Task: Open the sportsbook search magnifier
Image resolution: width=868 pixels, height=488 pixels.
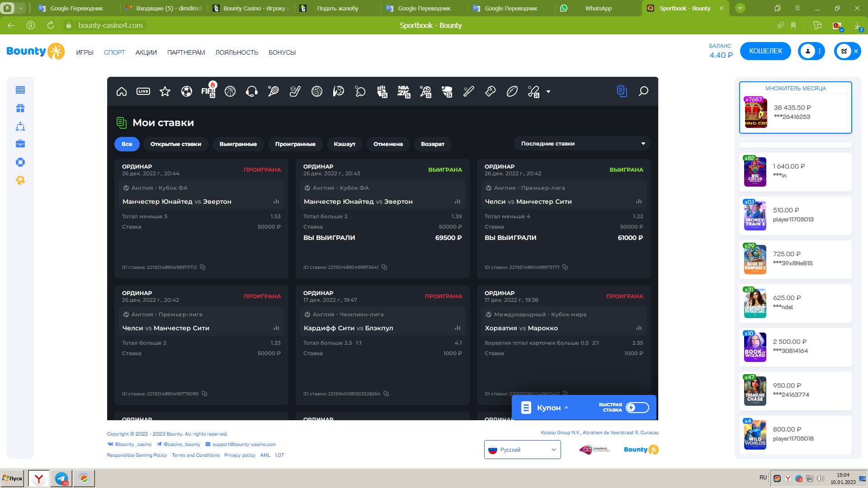Action: tap(643, 92)
